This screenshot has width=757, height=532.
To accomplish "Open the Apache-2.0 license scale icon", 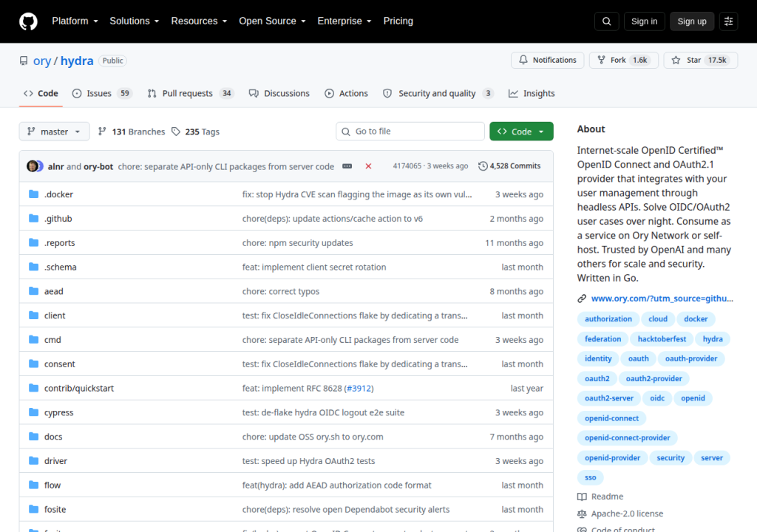I will [x=582, y=514].
